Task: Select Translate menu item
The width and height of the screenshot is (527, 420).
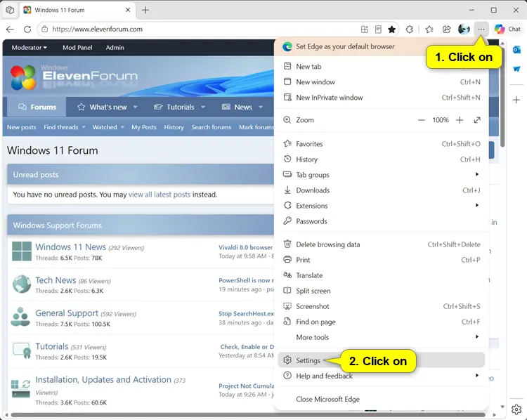Action: [382, 275]
